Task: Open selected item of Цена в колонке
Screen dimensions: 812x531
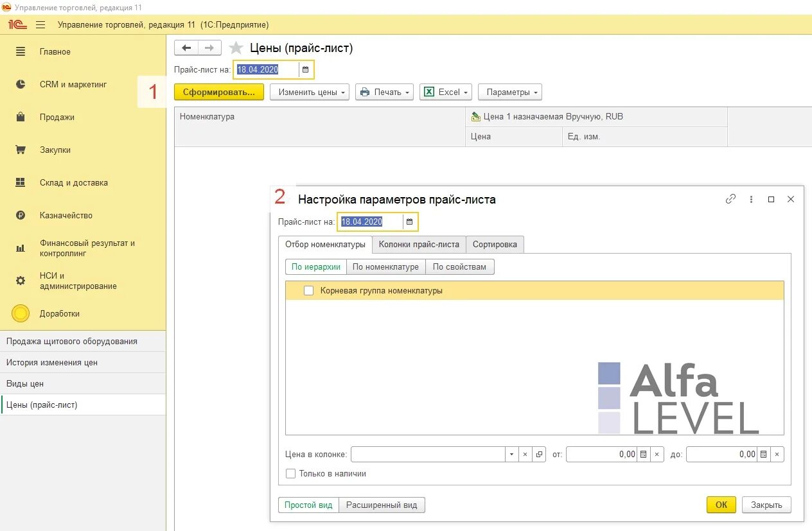Action: (x=539, y=454)
